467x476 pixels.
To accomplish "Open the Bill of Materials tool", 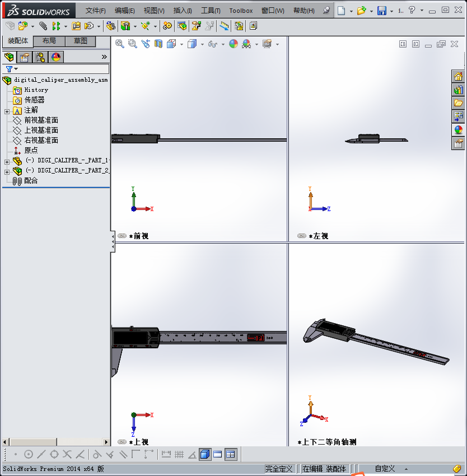I will (x=182, y=26).
